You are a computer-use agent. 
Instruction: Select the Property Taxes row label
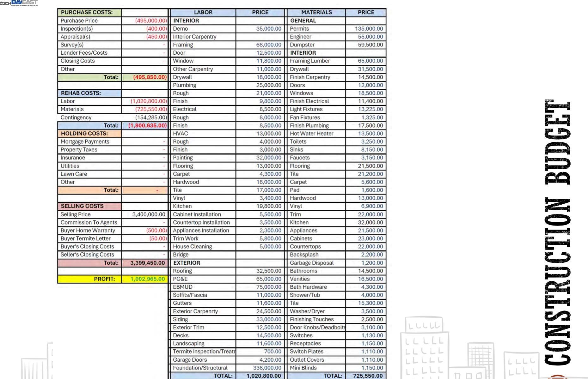(x=79, y=150)
